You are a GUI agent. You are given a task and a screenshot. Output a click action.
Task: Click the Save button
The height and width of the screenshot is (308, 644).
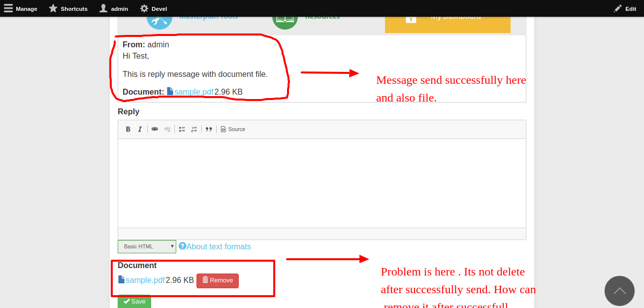click(x=134, y=301)
